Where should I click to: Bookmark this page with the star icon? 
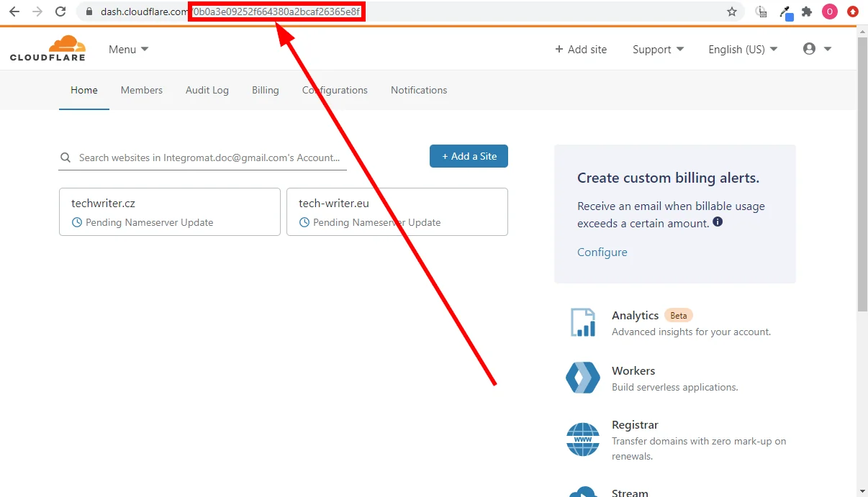point(732,12)
